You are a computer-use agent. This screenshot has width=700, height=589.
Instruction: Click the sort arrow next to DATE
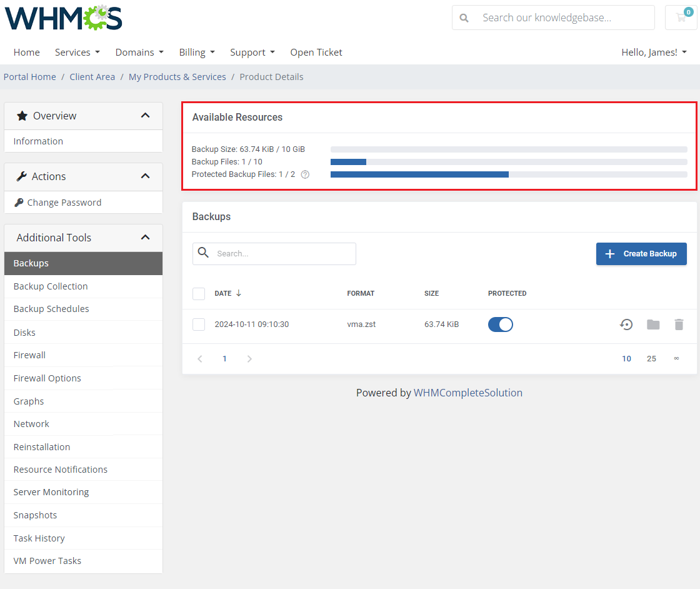239,293
